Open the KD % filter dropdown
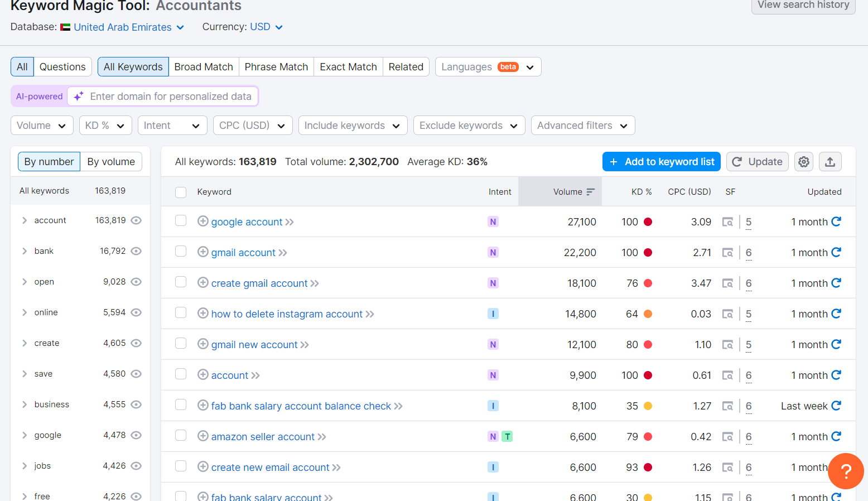The image size is (868, 501). pos(105,126)
